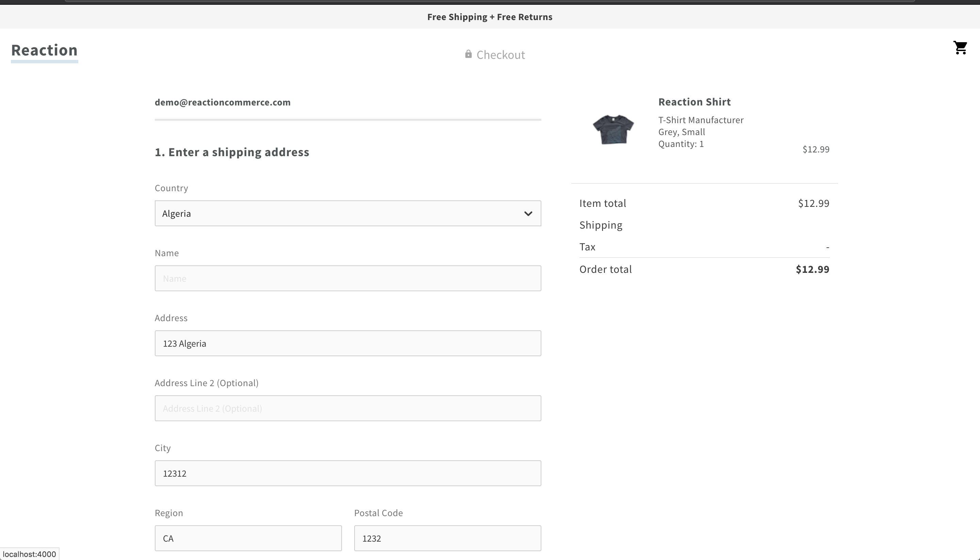Screen dimensions: 980x560
Task: Click the Region field showing CA
Action: [248, 538]
